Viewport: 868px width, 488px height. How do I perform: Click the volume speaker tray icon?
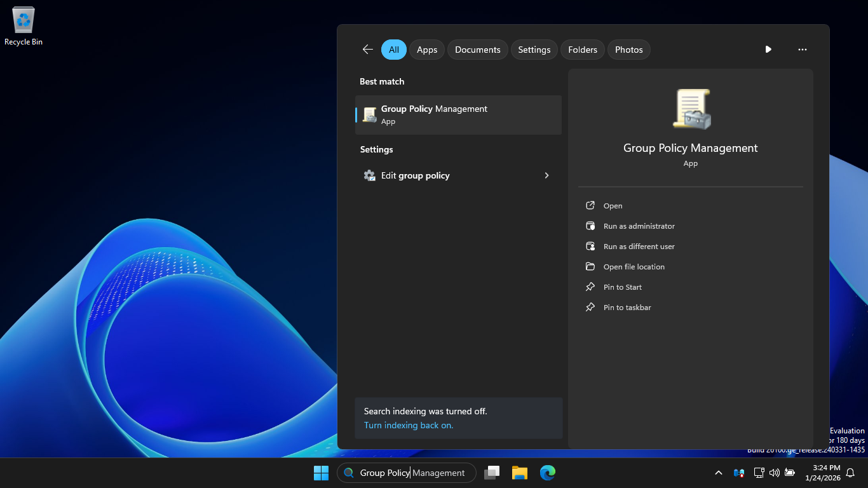click(774, 473)
